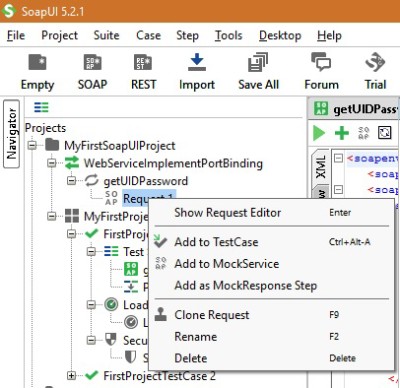Collapse the Security Tests node
400x388 pixels.
point(91,340)
